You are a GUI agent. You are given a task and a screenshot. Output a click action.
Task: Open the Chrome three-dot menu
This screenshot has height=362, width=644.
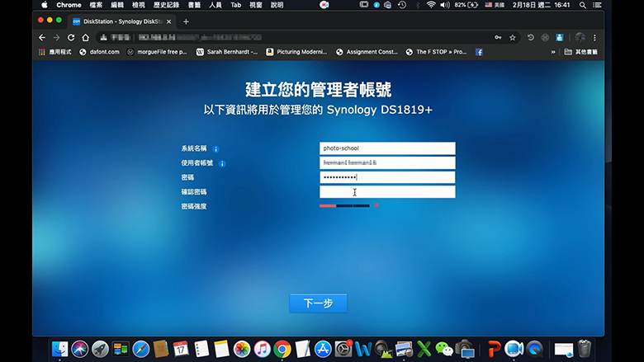(x=594, y=38)
